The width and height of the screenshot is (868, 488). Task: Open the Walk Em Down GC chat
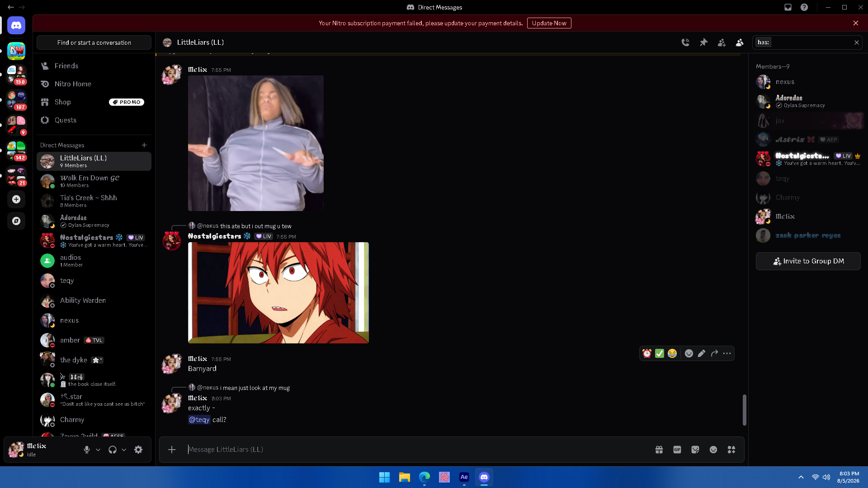94,181
